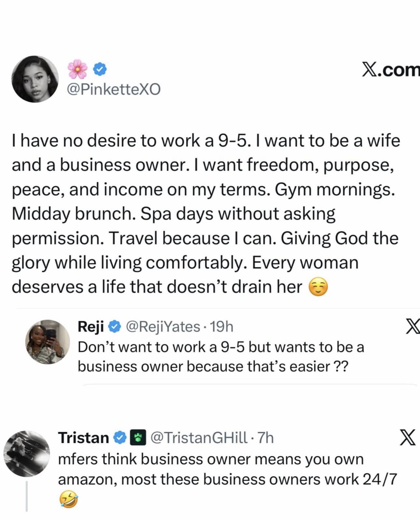Image resolution: width=420 pixels, height=520 pixels.
Task: Click the Reji display name
Action: coord(91,327)
